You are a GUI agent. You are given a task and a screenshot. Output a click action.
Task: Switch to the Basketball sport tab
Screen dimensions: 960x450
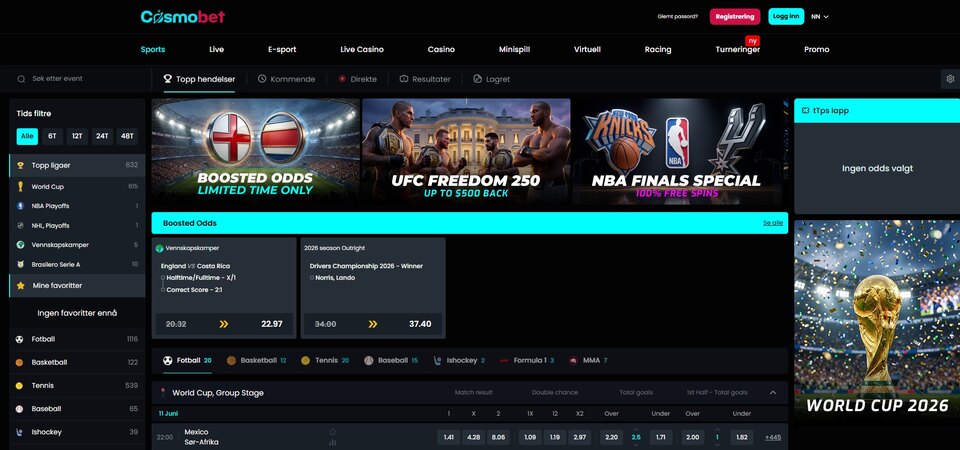[x=257, y=361]
